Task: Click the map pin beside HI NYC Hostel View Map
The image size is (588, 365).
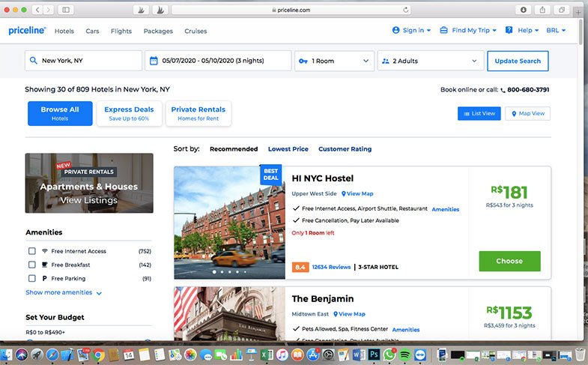Action: [344, 194]
